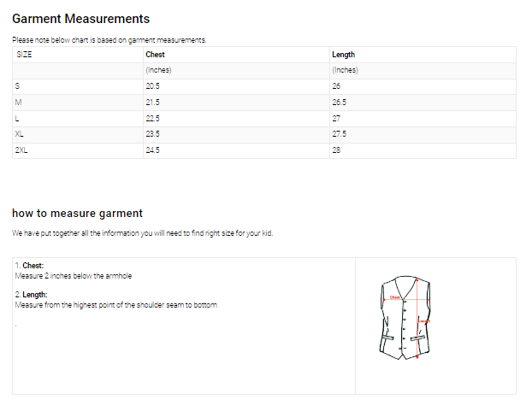Click the 21.5 chest value for size M
Image resolution: width=532 pixels, height=405 pixels.
coord(153,103)
